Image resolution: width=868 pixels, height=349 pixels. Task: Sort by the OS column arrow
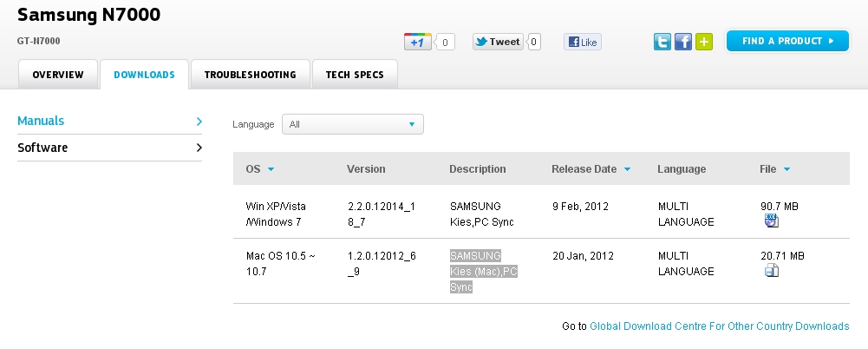(x=271, y=169)
